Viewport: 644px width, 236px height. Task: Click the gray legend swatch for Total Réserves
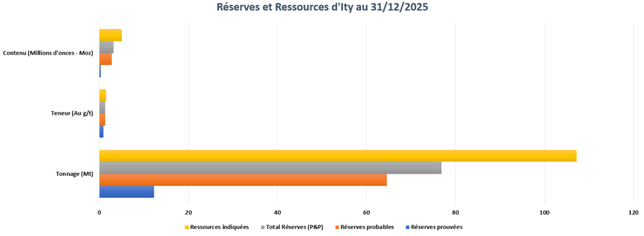pyautogui.click(x=262, y=227)
